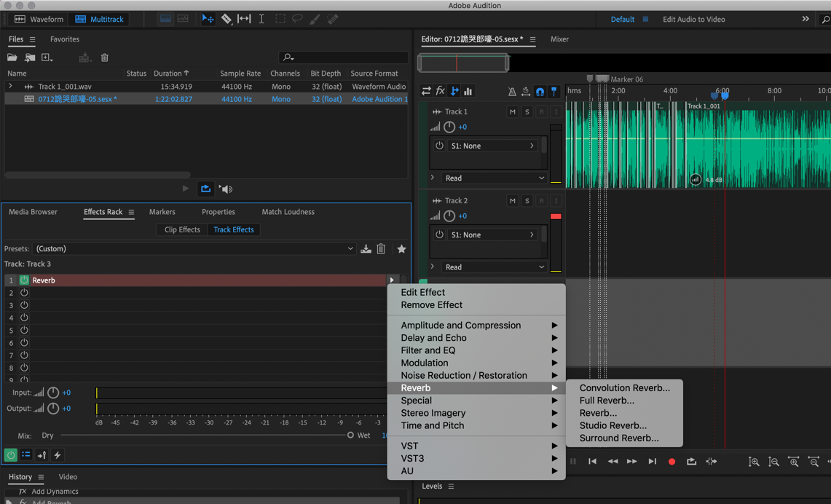Mute Track 2

512,201
